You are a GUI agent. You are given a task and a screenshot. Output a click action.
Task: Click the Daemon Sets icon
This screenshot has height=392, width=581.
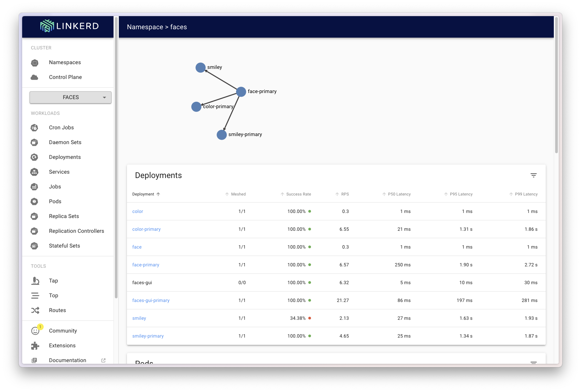pyautogui.click(x=35, y=142)
